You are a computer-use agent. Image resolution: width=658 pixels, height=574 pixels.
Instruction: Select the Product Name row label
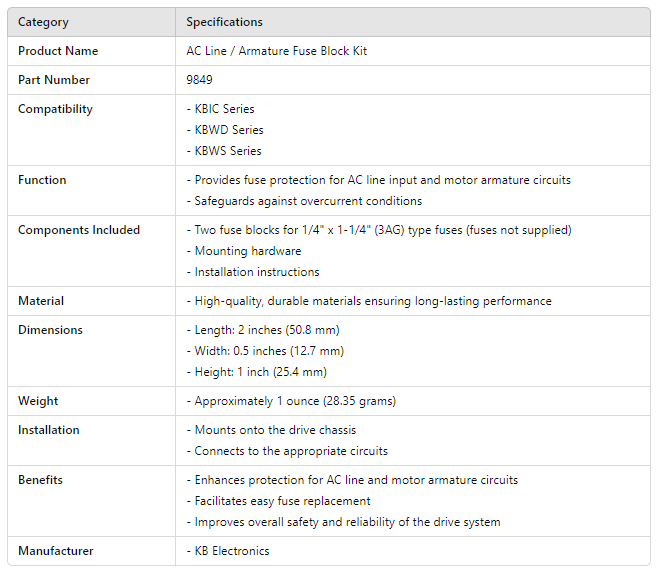tap(58, 51)
